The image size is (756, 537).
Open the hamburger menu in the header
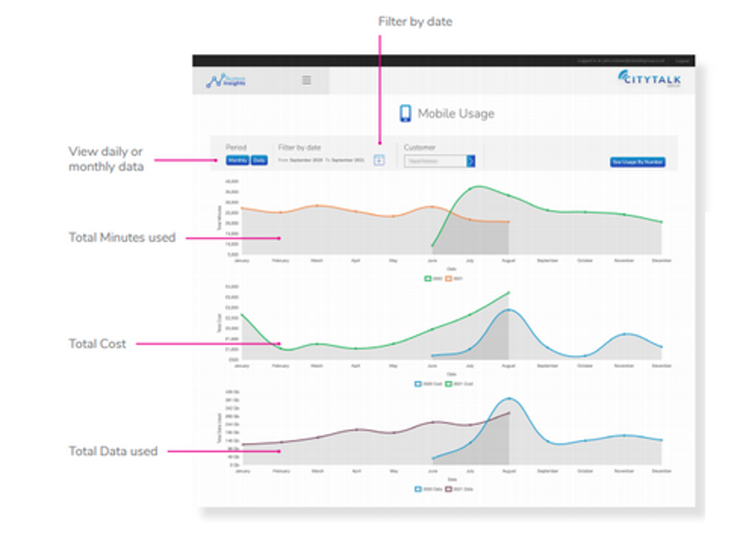[307, 80]
